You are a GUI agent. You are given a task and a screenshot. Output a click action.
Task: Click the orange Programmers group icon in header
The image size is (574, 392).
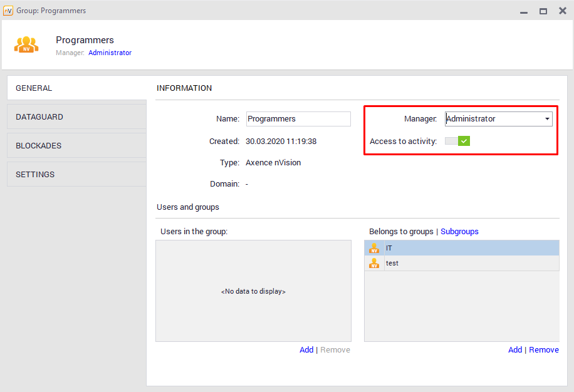click(26, 44)
